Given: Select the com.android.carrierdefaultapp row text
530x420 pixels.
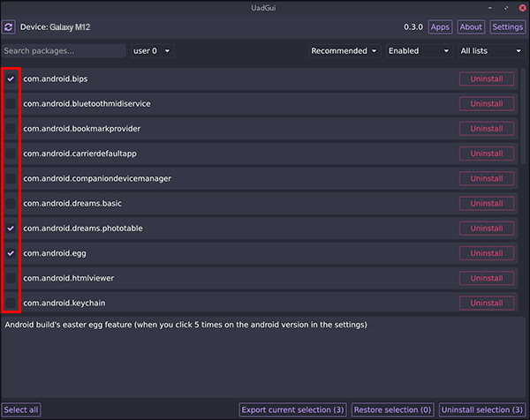Looking at the screenshot, I should pos(79,154).
